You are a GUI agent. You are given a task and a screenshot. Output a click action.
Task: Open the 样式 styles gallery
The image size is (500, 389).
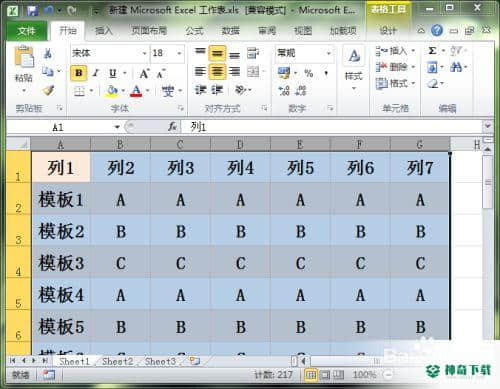coord(354,68)
